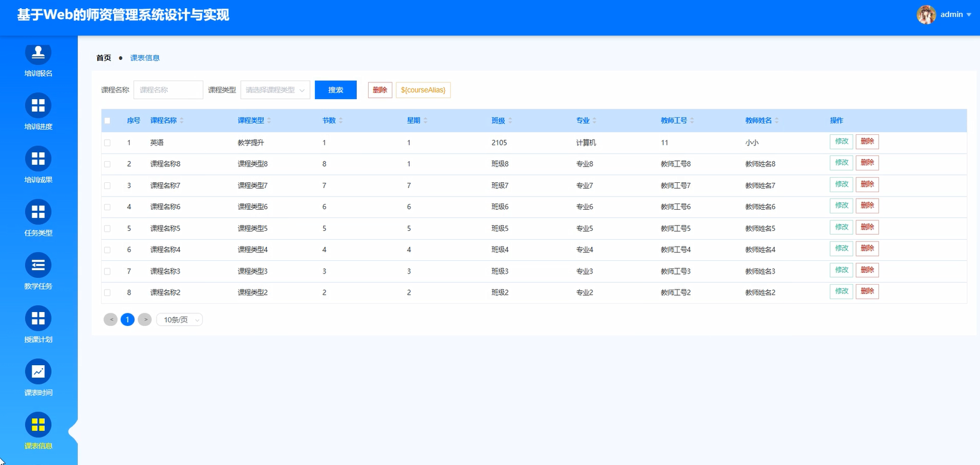Click 删除 for the 课程名称2 row

pos(867,291)
